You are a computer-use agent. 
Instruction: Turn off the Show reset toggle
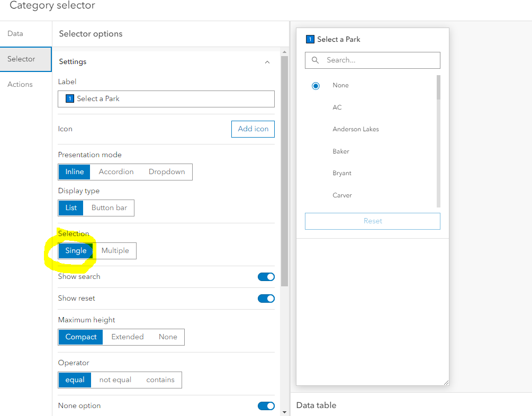pyautogui.click(x=266, y=298)
